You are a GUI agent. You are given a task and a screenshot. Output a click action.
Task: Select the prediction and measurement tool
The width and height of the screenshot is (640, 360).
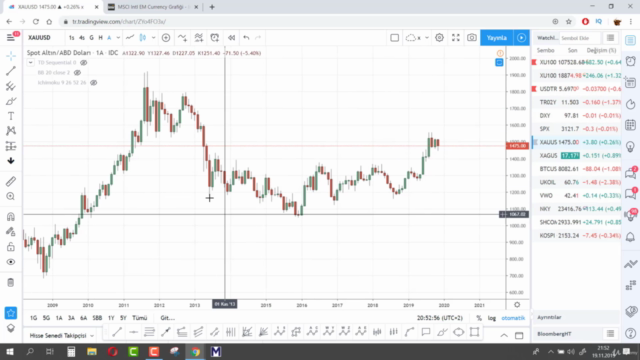pos(11,146)
